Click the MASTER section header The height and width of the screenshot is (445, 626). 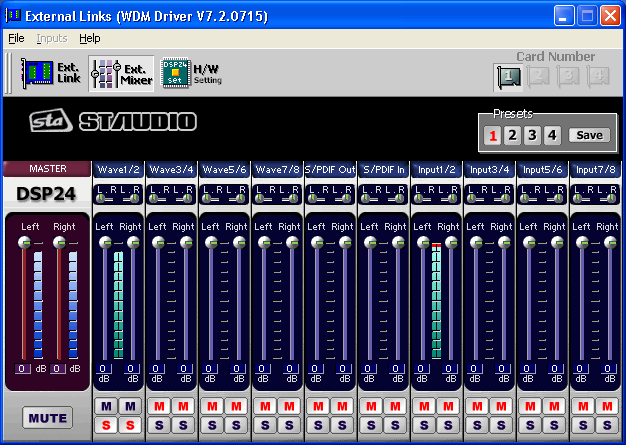click(47, 169)
